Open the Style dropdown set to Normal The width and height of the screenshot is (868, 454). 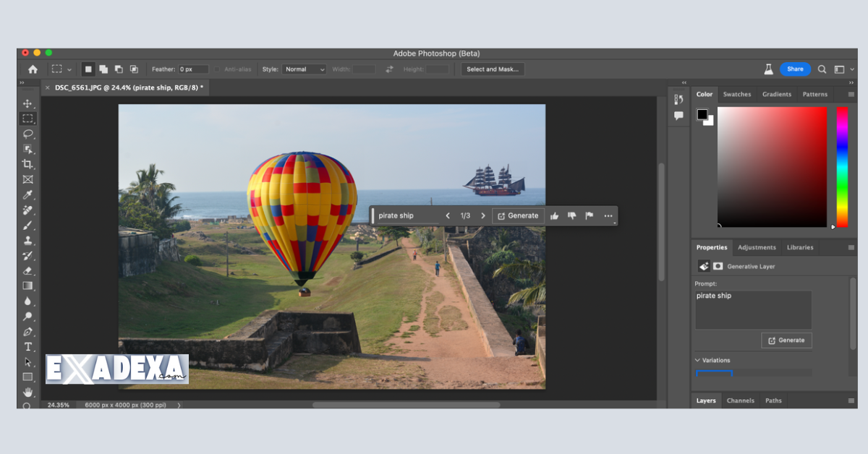[304, 69]
